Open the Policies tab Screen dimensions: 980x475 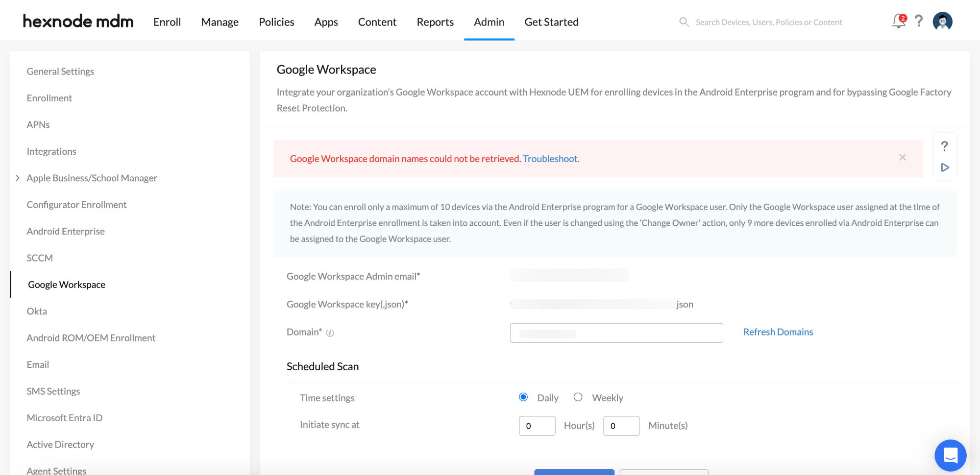[276, 22]
